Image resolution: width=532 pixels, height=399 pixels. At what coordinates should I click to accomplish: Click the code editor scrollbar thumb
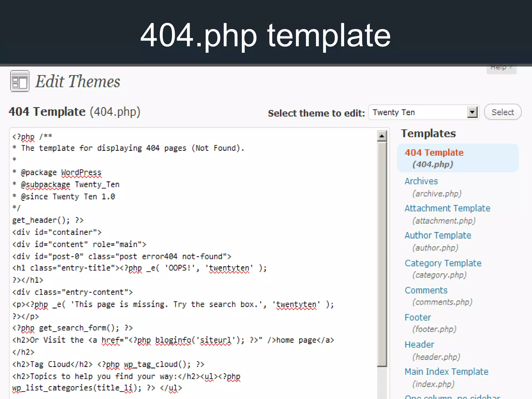click(x=382, y=254)
